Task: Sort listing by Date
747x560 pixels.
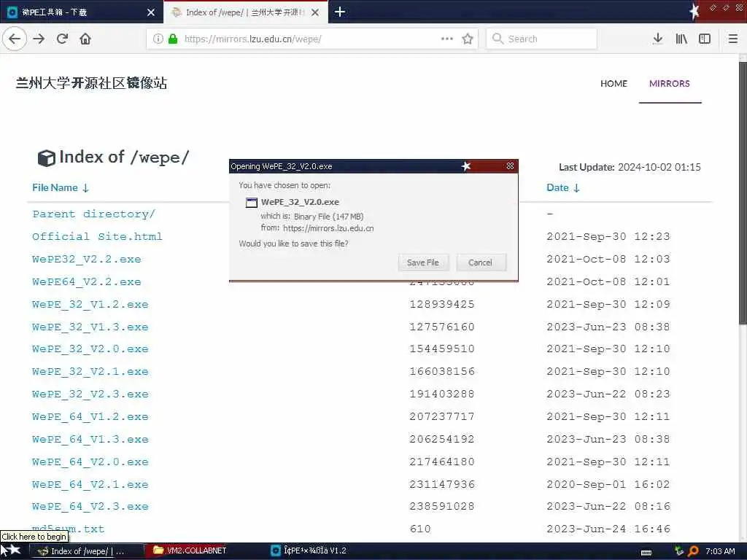Action: pos(562,187)
